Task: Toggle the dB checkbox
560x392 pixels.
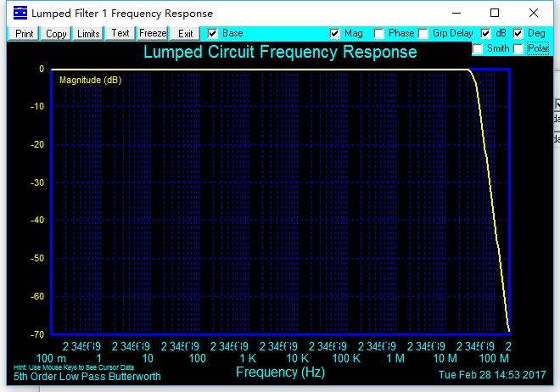Action: click(485, 34)
